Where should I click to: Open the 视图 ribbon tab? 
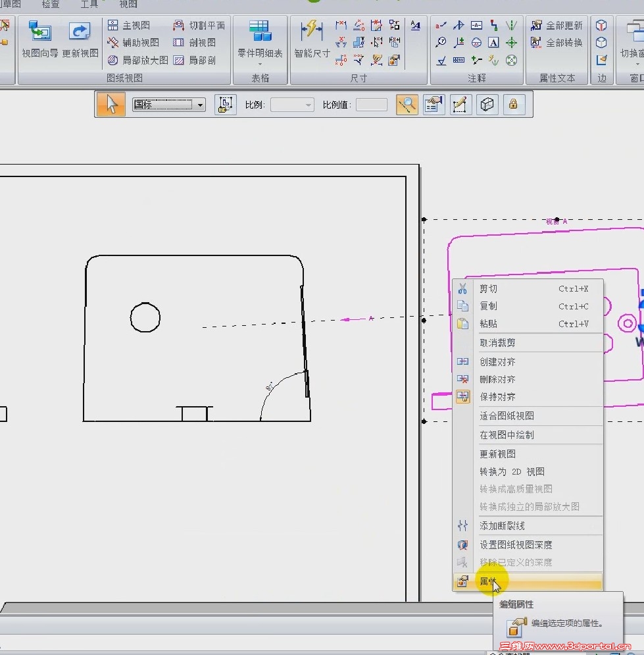pos(128,4)
